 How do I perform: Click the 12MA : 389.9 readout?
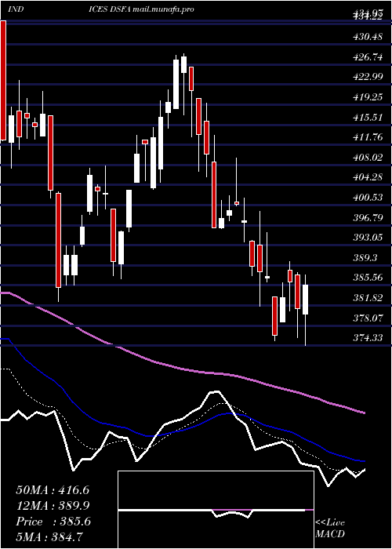(x=53, y=506)
